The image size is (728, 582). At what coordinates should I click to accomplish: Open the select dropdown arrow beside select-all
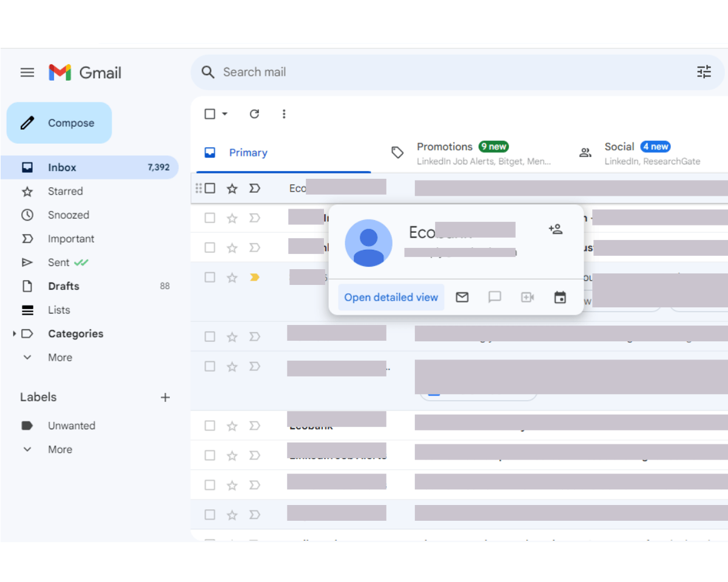coord(224,114)
